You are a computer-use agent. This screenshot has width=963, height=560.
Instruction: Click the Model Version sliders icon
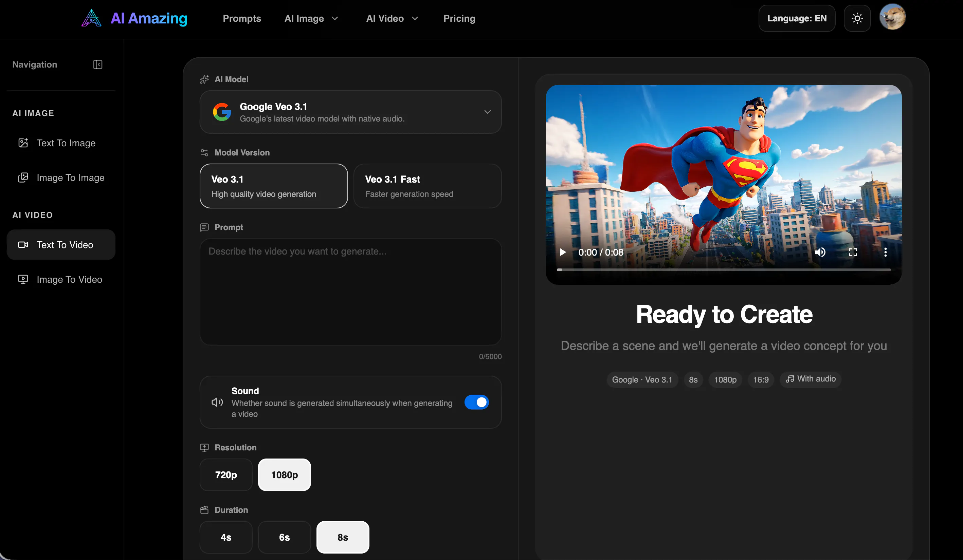(x=204, y=153)
